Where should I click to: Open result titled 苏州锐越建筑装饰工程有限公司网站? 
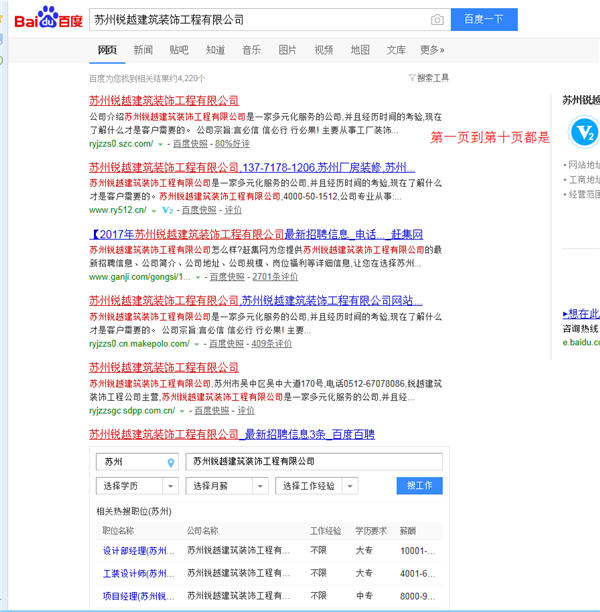pos(256,301)
